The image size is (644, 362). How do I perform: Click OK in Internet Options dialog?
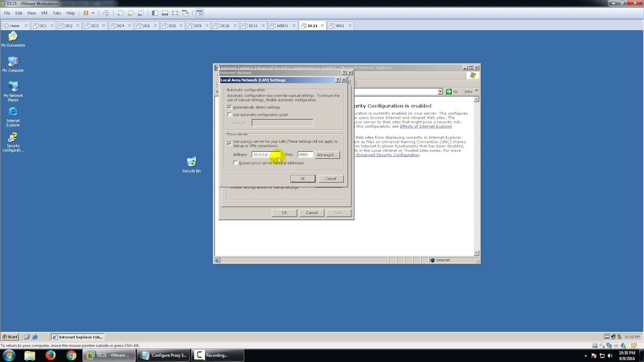284,213
